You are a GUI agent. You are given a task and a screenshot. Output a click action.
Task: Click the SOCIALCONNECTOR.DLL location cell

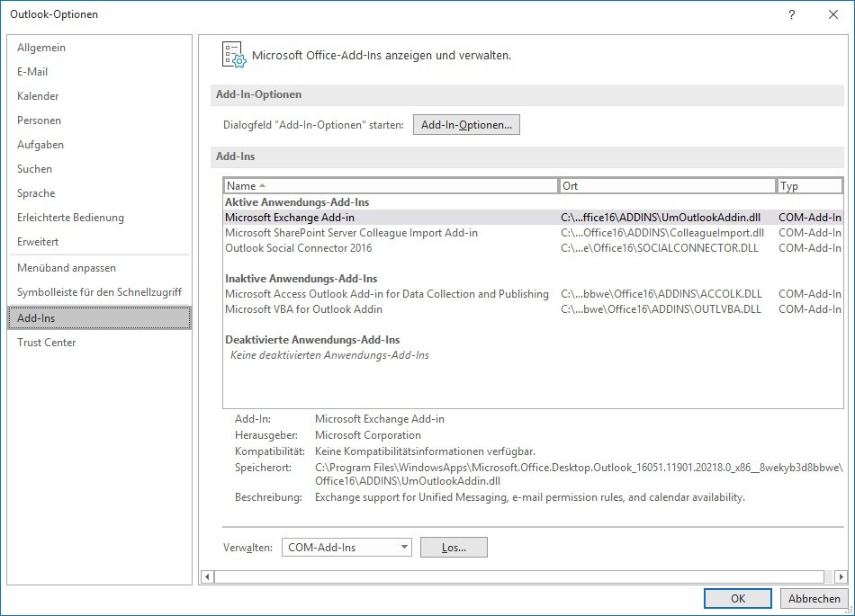(659, 248)
